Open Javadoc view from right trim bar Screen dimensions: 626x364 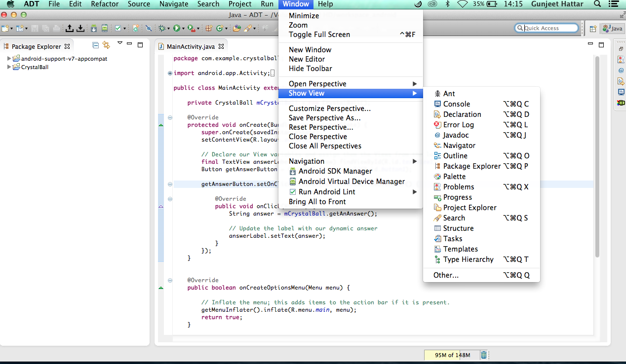(x=621, y=70)
